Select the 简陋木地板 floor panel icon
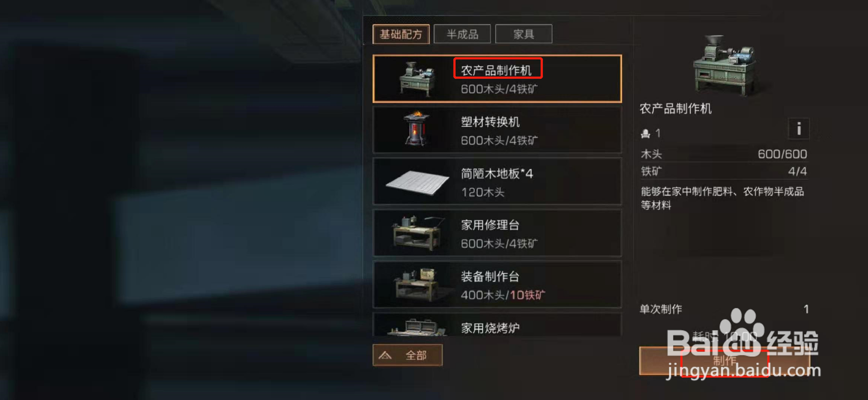868x400 pixels. [417, 183]
